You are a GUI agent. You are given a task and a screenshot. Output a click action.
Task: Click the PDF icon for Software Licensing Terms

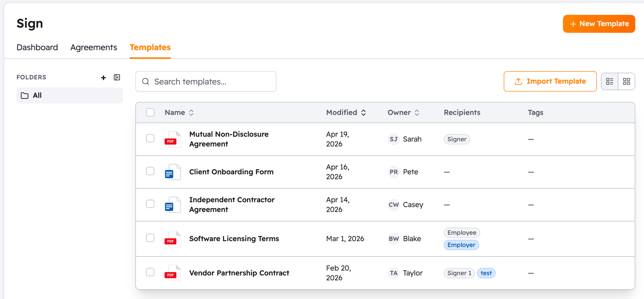tap(173, 239)
